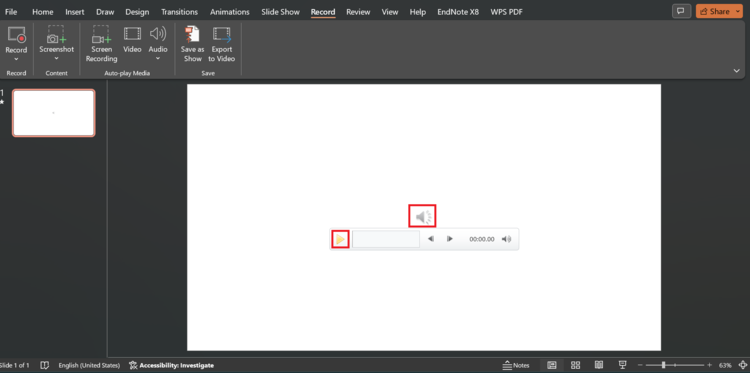Viewport: 750px width, 373px height.
Task: Expand the Audio dropdown arrow
Action: [158, 58]
